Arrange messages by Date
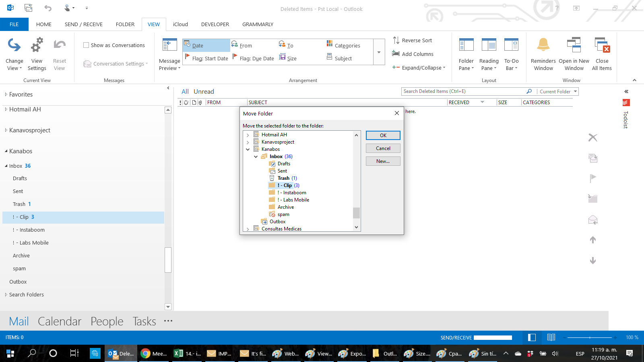Screen dimensions: 644x362 point(206,45)
